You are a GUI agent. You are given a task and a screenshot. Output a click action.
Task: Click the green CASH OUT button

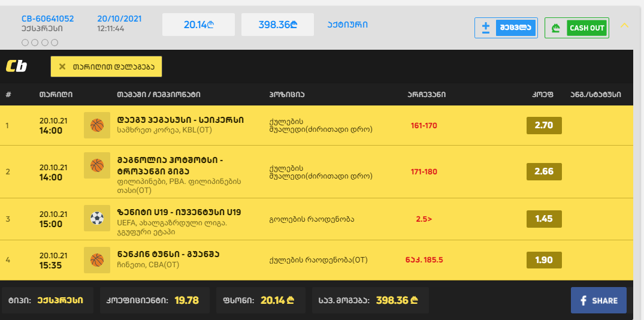(x=577, y=28)
